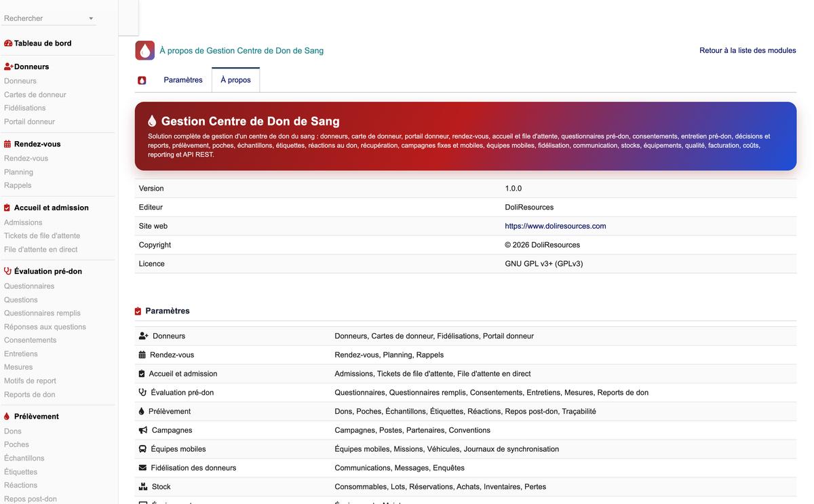The width and height of the screenshot is (814, 504).
Task: Open Mesures in sidebar
Action: point(18,368)
